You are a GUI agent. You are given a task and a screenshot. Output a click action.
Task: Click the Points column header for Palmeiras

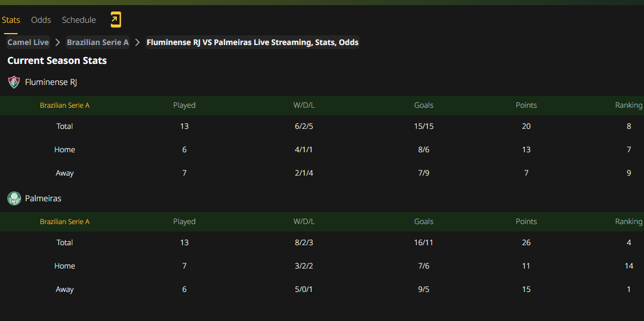pos(526,222)
